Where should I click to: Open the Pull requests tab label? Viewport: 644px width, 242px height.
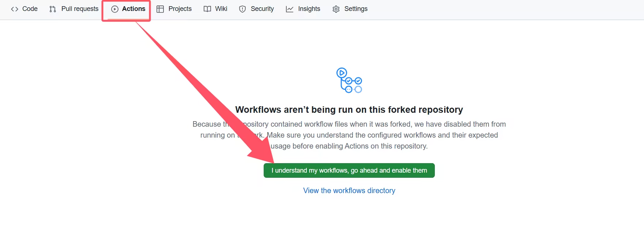(x=80, y=9)
